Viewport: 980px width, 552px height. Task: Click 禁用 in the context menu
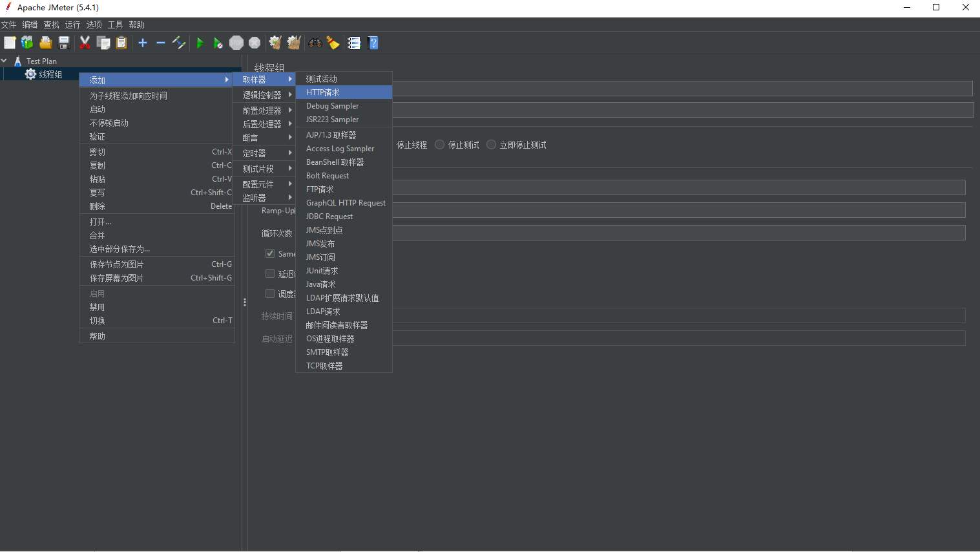[156, 307]
